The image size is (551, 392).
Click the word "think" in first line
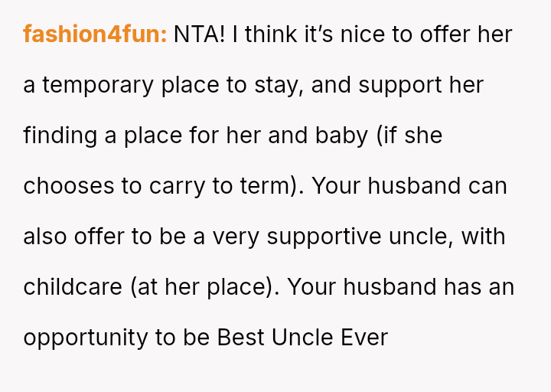[271, 34]
